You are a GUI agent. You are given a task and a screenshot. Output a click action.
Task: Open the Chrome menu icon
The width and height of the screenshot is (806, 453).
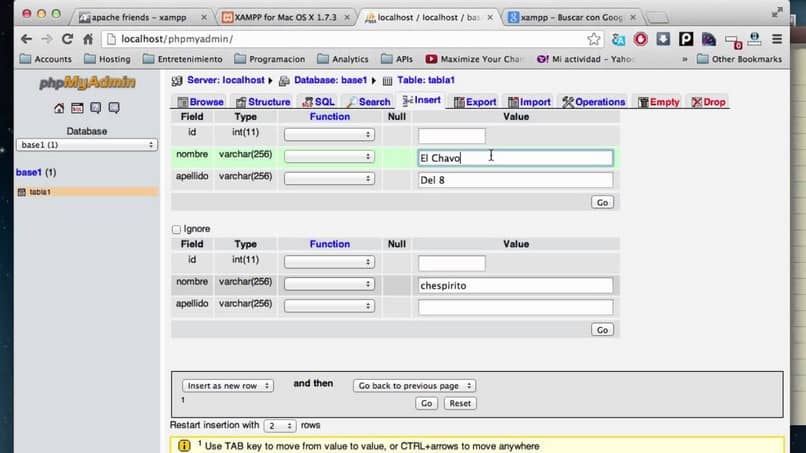(777, 39)
